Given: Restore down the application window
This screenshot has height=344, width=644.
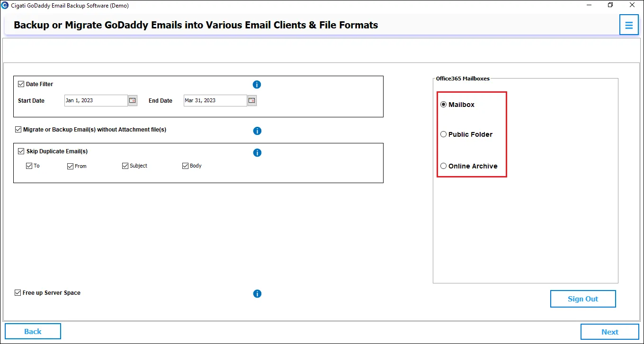Looking at the screenshot, I should [610, 5].
